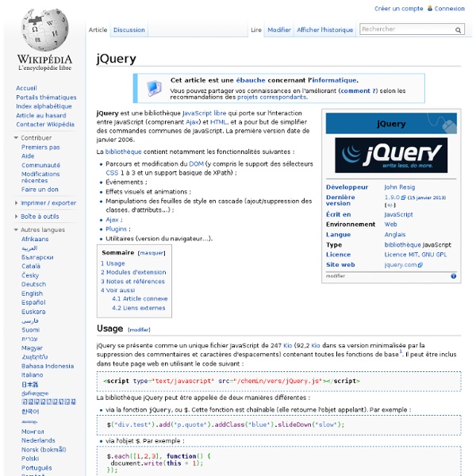The image size is (476, 476).
Task: Click external link icon next to jquery.com
Action: (420, 265)
